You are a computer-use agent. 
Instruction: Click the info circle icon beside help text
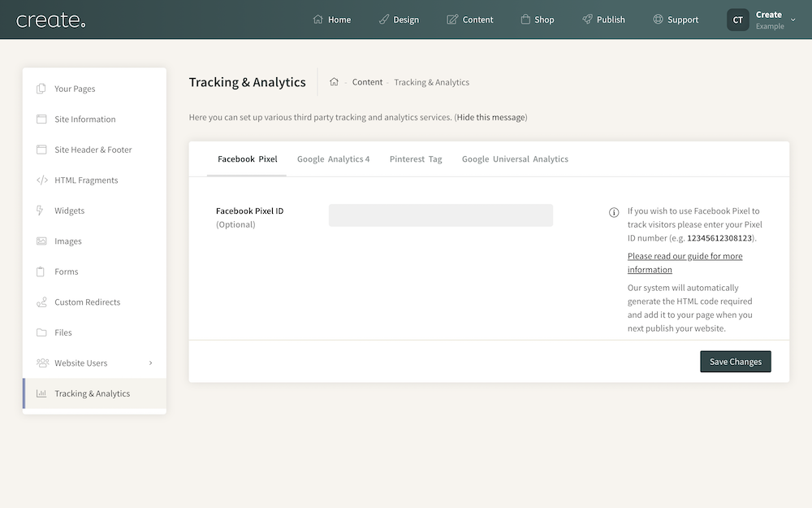[614, 212]
